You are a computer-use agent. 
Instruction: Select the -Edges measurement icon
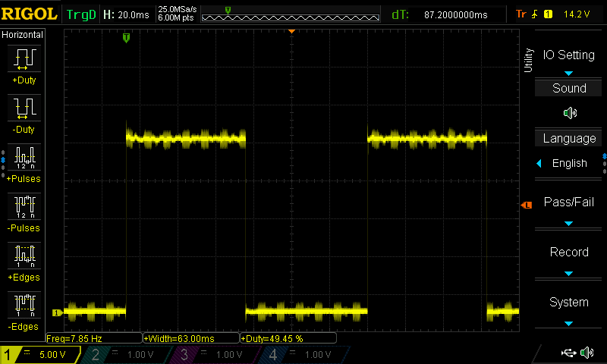(x=24, y=305)
